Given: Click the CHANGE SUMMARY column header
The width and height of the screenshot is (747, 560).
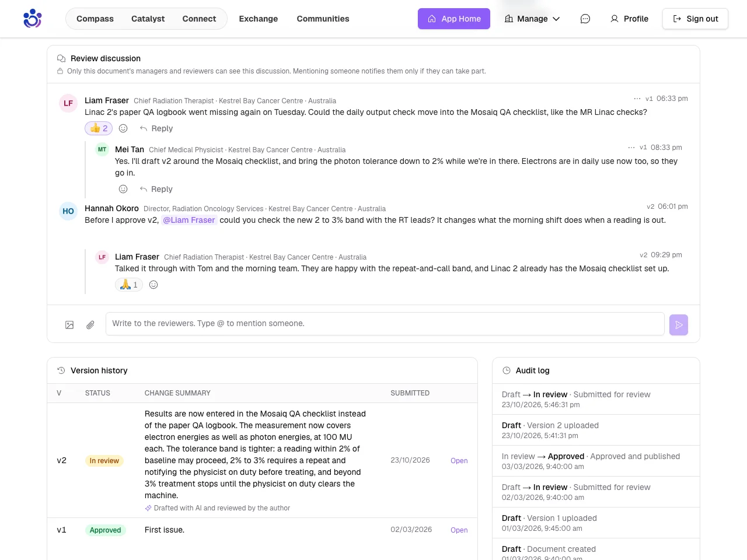Looking at the screenshot, I should pyautogui.click(x=177, y=393).
